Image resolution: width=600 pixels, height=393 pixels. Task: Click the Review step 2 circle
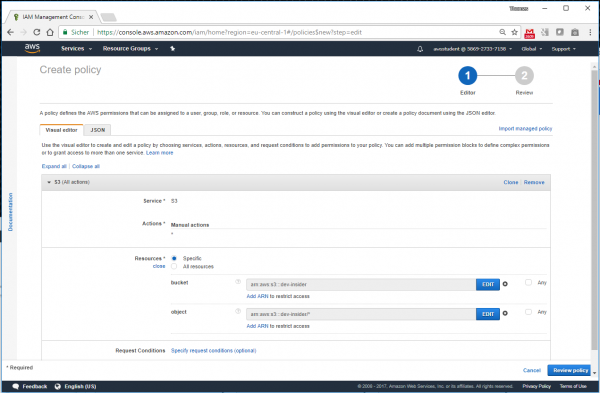[524, 75]
